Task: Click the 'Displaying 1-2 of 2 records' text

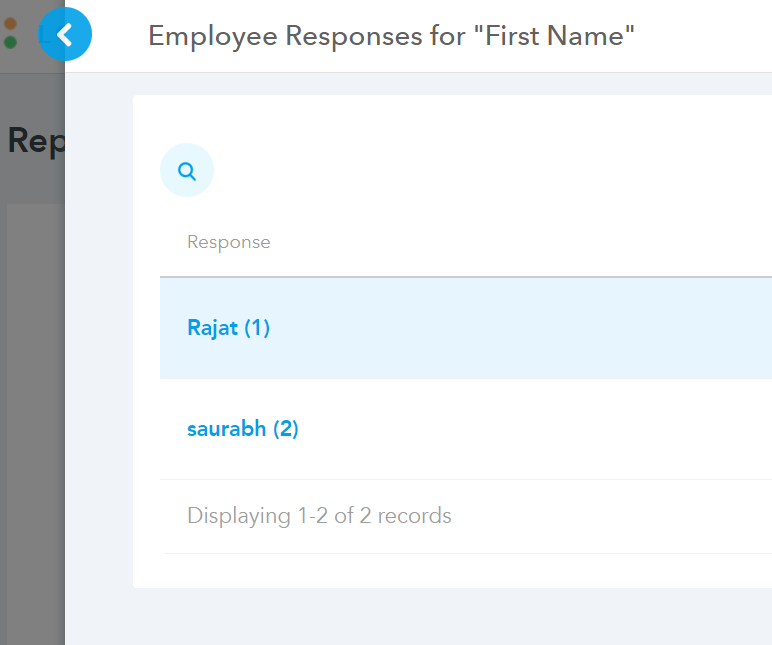Action: click(319, 516)
